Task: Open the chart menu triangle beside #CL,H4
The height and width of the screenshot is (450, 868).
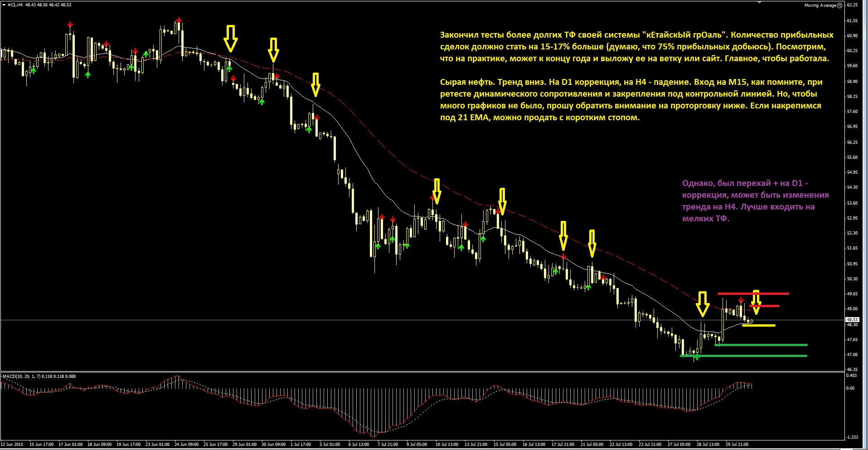Action: coord(4,5)
